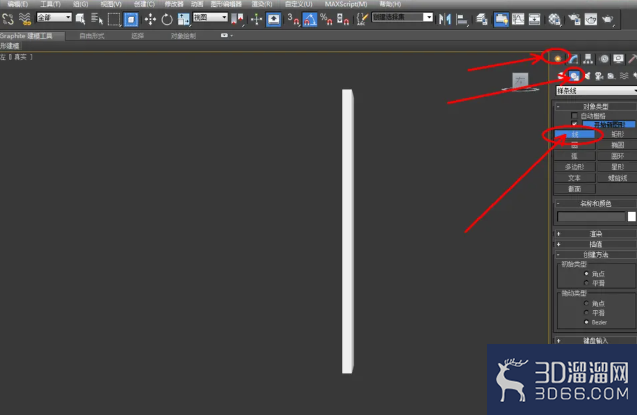The height and width of the screenshot is (415, 637).
Task: Click Edit Named Selection Sets icon
Action: pyautogui.click(x=362, y=19)
